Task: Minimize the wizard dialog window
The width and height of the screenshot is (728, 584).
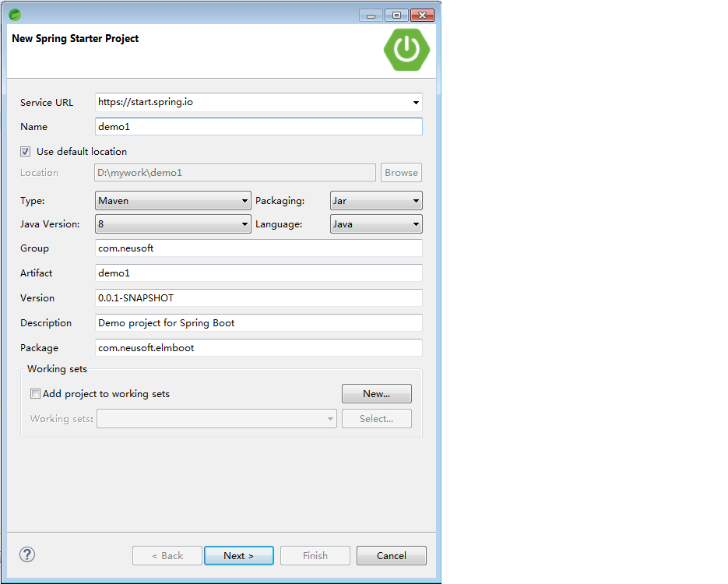Action: click(371, 16)
